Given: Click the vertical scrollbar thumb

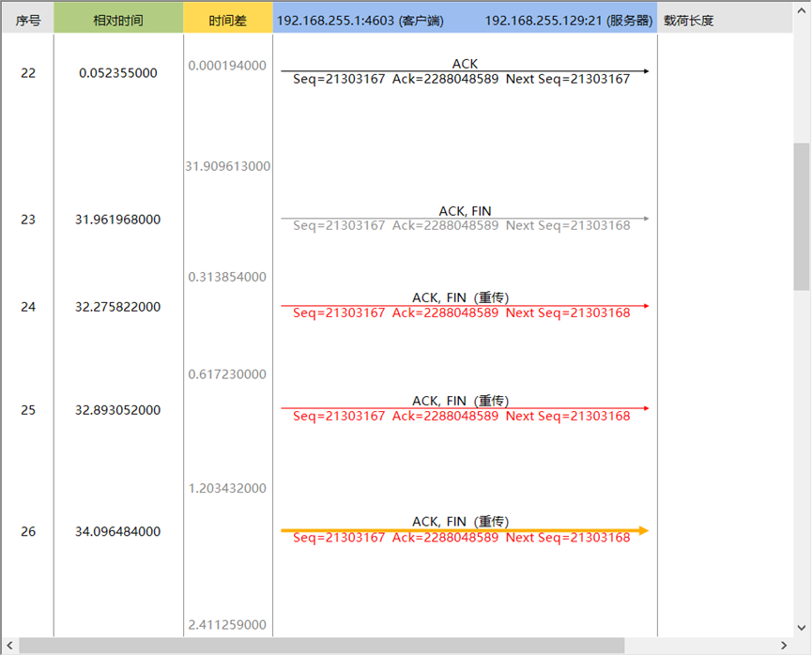Looking at the screenshot, I should [x=802, y=217].
